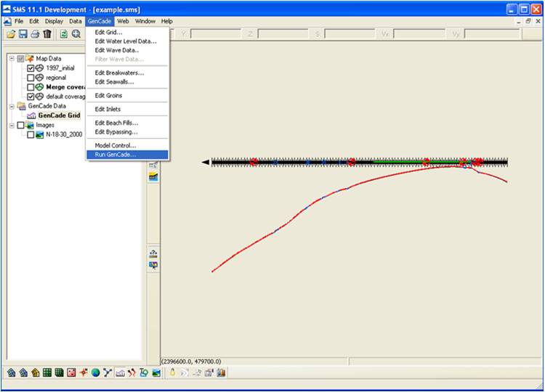The width and height of the screenshot is (545, 392).
Task: Open the Display menu
Action: (54, 21)
